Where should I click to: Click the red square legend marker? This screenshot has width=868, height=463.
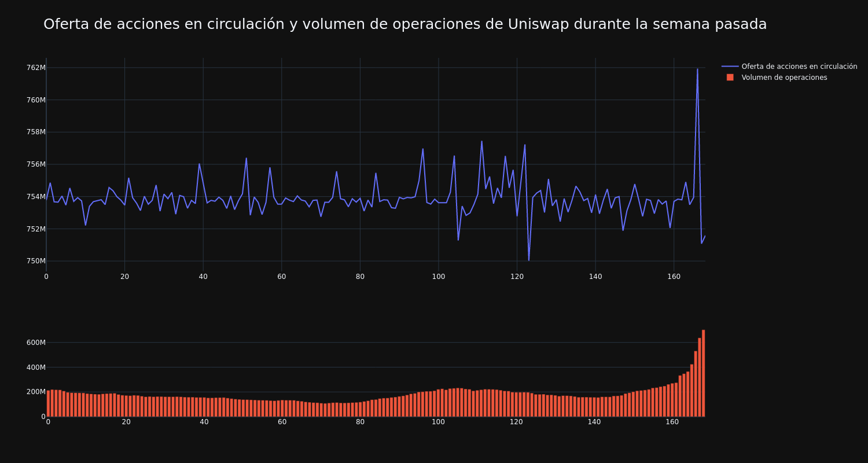pyautogui.click(x=730, y=78)
